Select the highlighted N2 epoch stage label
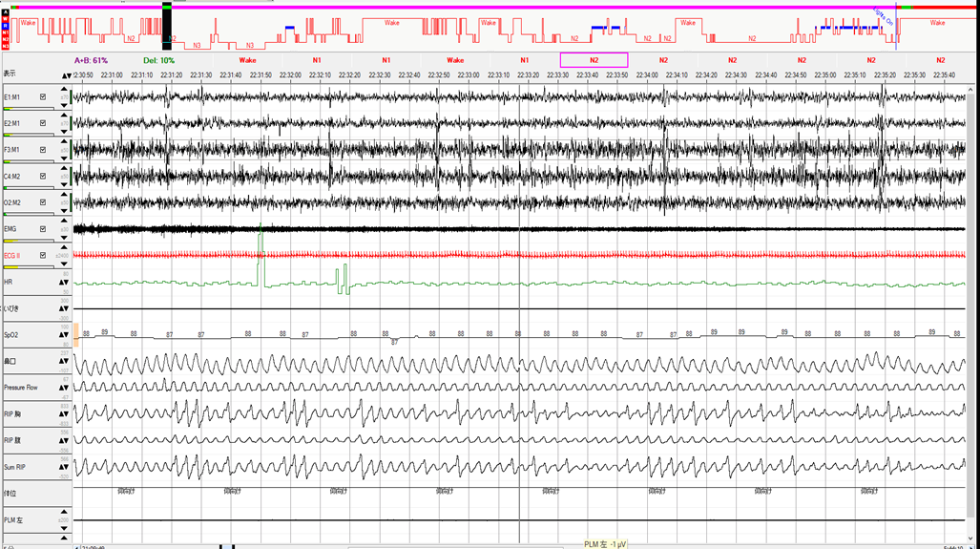 click(x=594, y=60)
